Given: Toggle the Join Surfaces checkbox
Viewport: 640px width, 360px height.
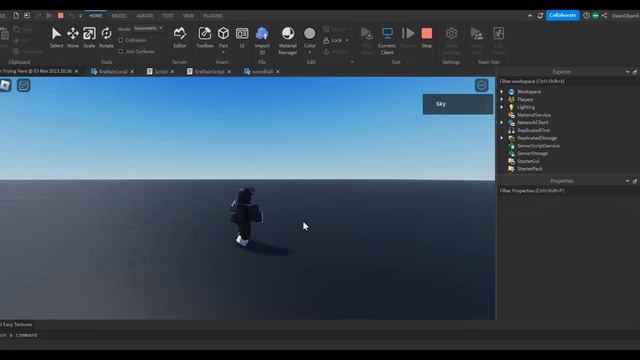Looking at the screenshot, I should (120, 51).
